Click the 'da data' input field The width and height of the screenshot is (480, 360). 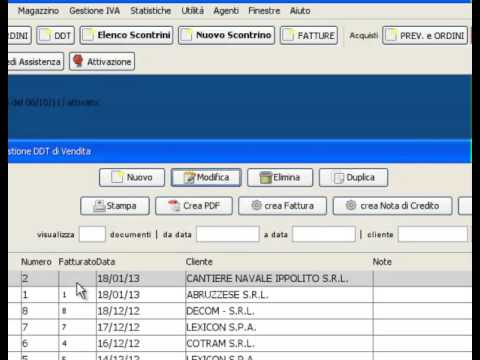pyautogui.click(x=228, y=234)
